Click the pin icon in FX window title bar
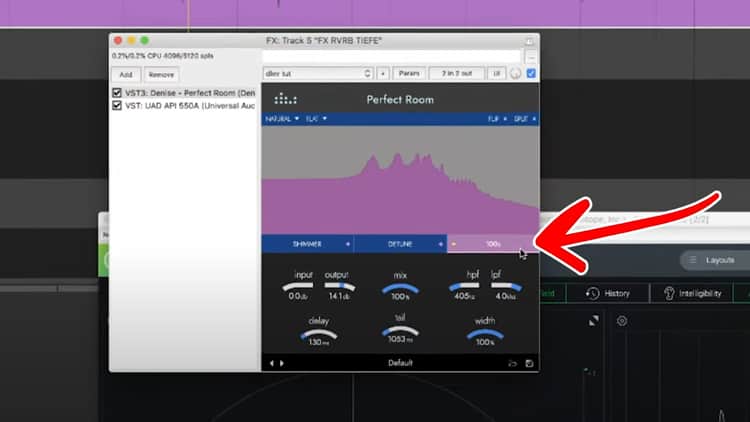This screenshot has height=422, width=750. [x=529, y=42]
